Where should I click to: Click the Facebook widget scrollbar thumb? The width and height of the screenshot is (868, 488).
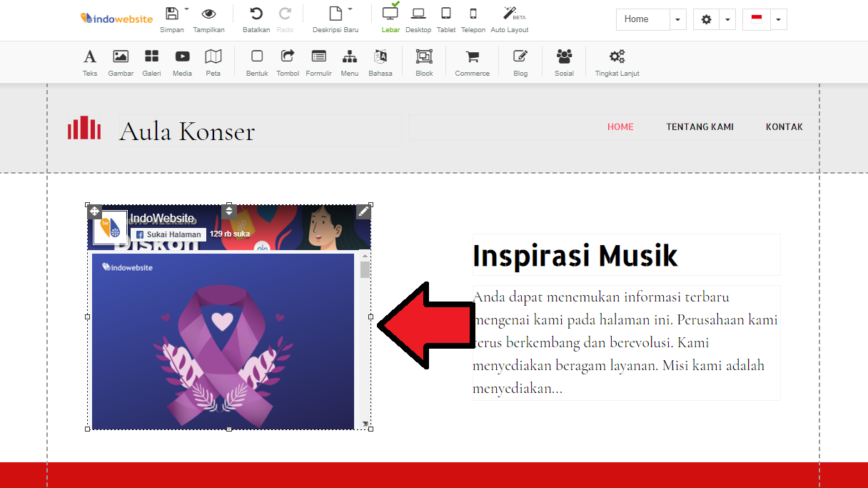pos(365,269)
